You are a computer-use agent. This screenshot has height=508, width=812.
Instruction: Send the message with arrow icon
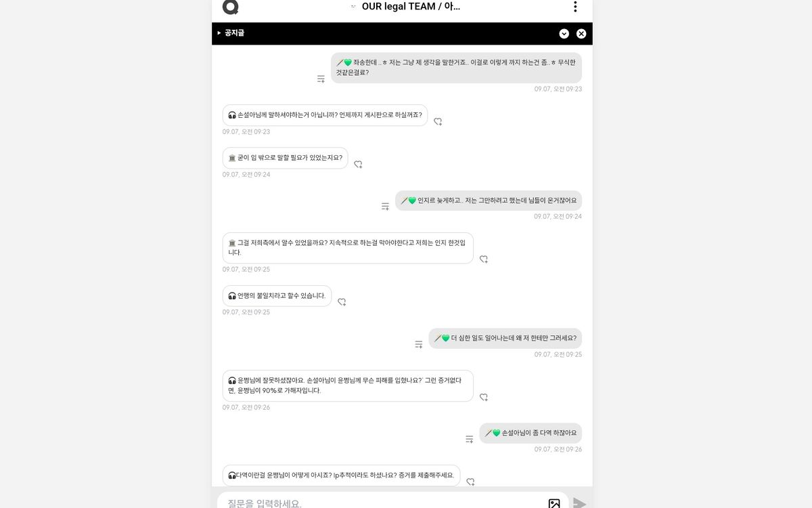579,503
